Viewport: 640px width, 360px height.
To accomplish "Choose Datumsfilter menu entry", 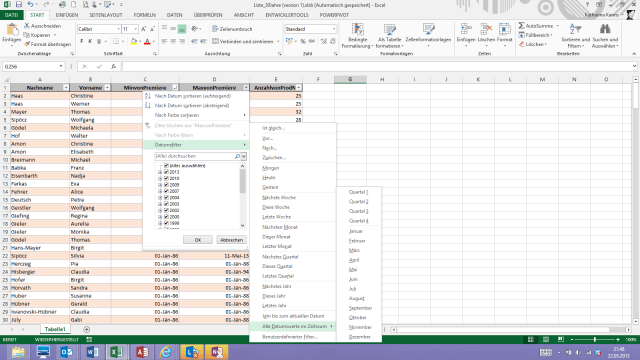I will (196, 145).
